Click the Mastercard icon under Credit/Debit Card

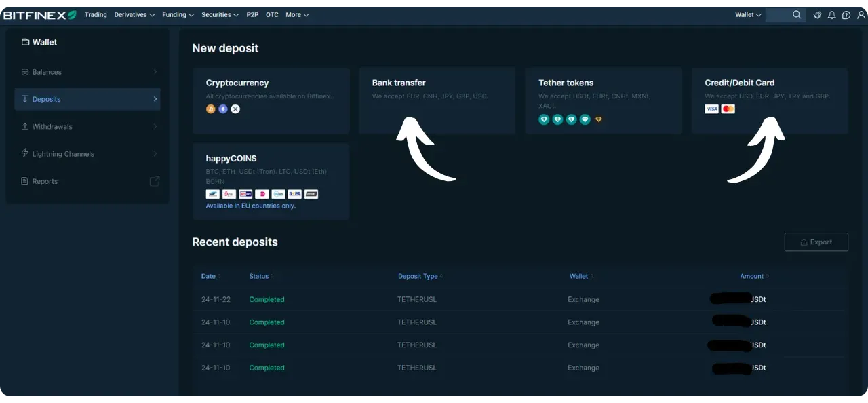(728, 109)
